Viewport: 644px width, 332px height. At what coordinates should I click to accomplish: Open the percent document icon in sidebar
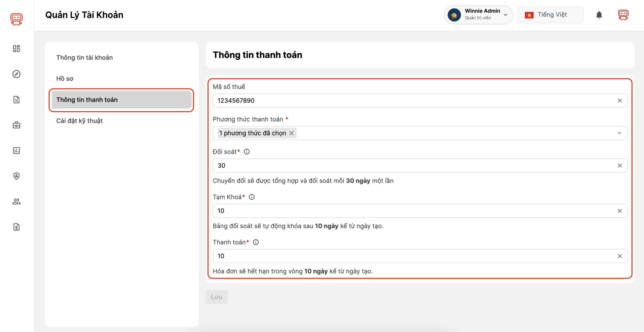click(x=16, y=100)
